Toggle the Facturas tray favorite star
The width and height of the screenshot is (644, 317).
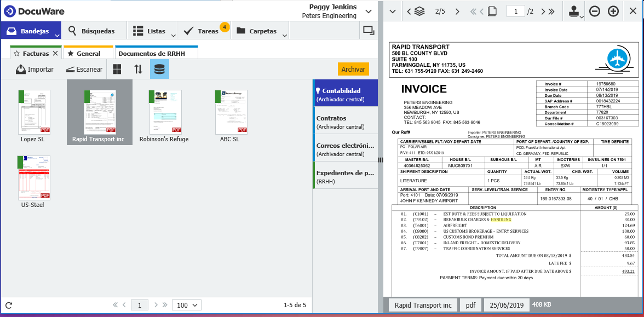click(16, 54)
